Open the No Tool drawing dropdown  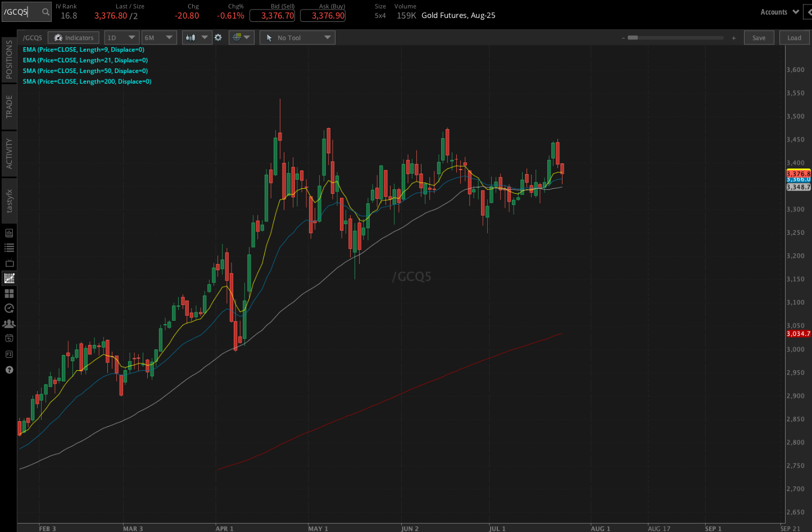(297, 37)
